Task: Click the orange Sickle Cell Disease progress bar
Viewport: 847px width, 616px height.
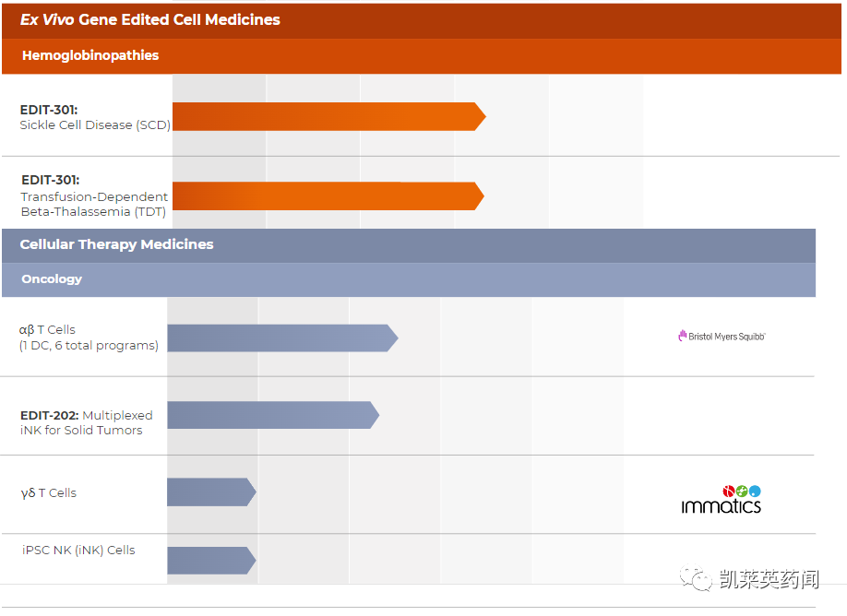Action: pos(327,116)
